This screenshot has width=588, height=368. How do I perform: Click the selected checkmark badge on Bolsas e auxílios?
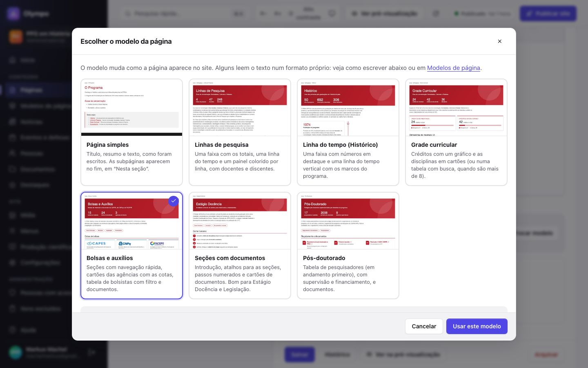pyautogui.click(x=174, y=201)
